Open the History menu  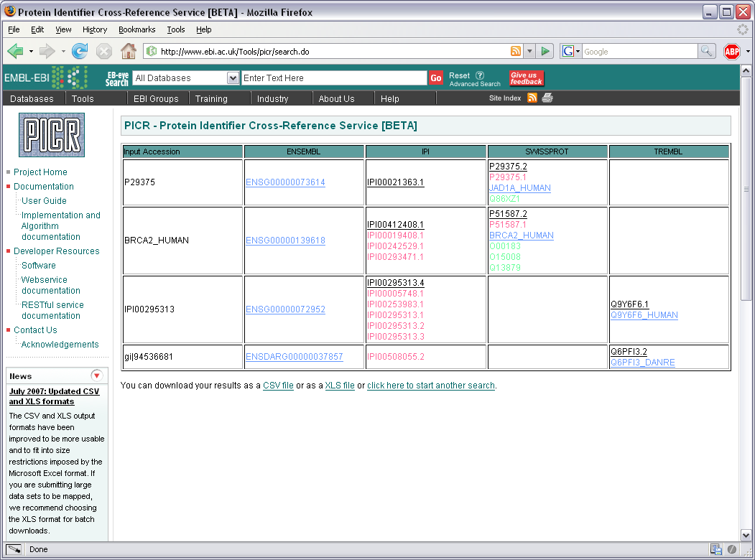(x=94, y=29)
